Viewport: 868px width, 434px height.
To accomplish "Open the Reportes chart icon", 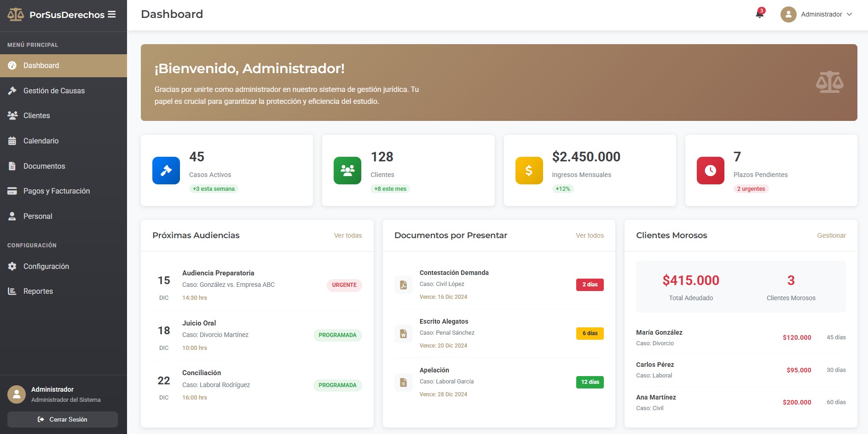I will pos(12,291).
